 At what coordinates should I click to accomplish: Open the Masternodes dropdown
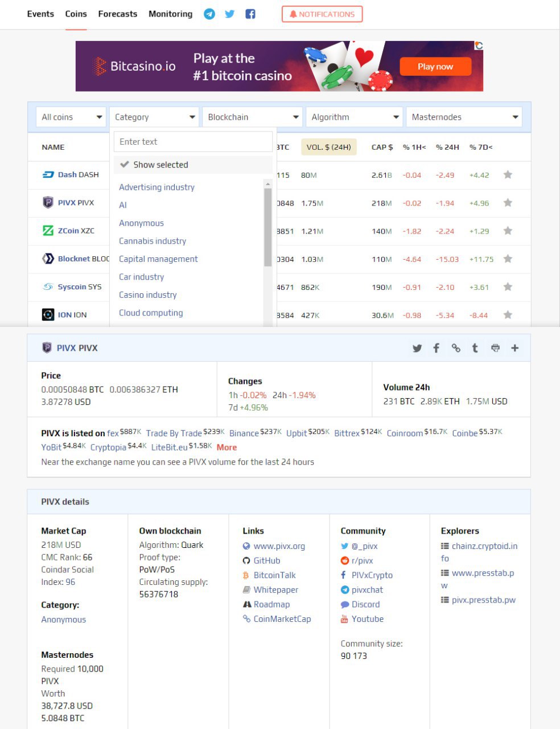coord(464,117)
